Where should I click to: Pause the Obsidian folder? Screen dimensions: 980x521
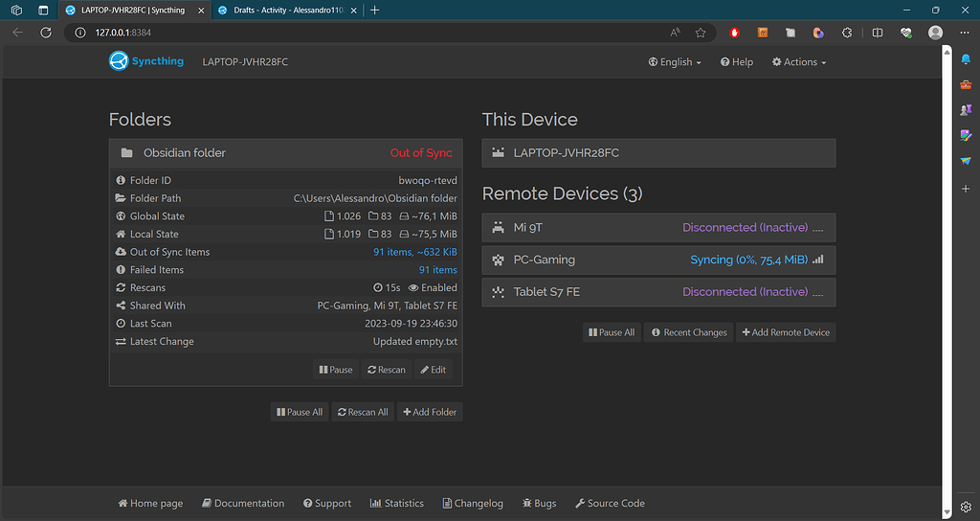(x=334, y=370)
